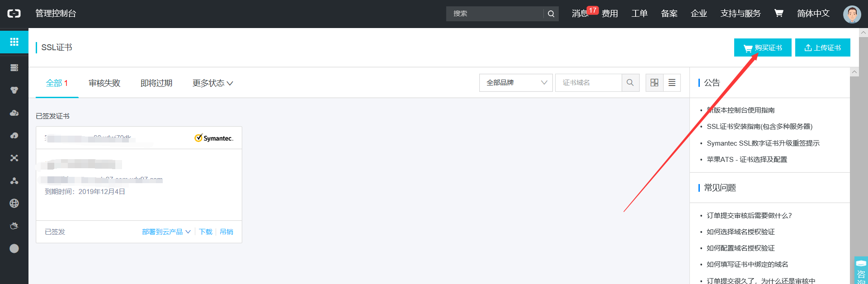Expand the 更多状态 status dropdown
The height and width of the screenshot is (284, 868).
coord(212,83)
